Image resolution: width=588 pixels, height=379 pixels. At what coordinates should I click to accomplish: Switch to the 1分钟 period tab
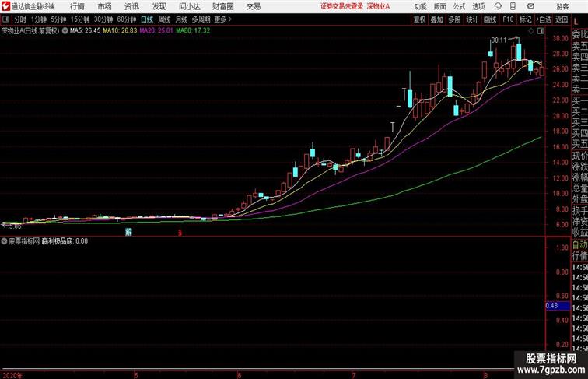click(39, 19)
